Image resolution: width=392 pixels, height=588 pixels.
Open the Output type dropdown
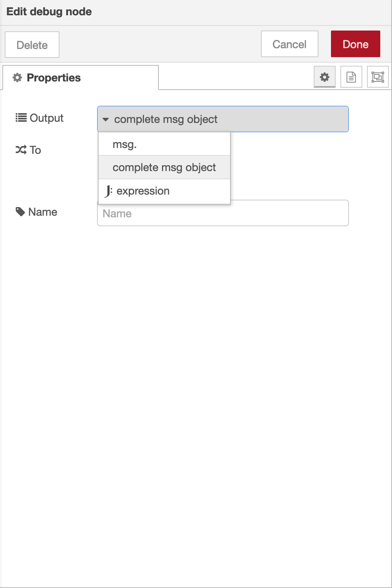223,119
